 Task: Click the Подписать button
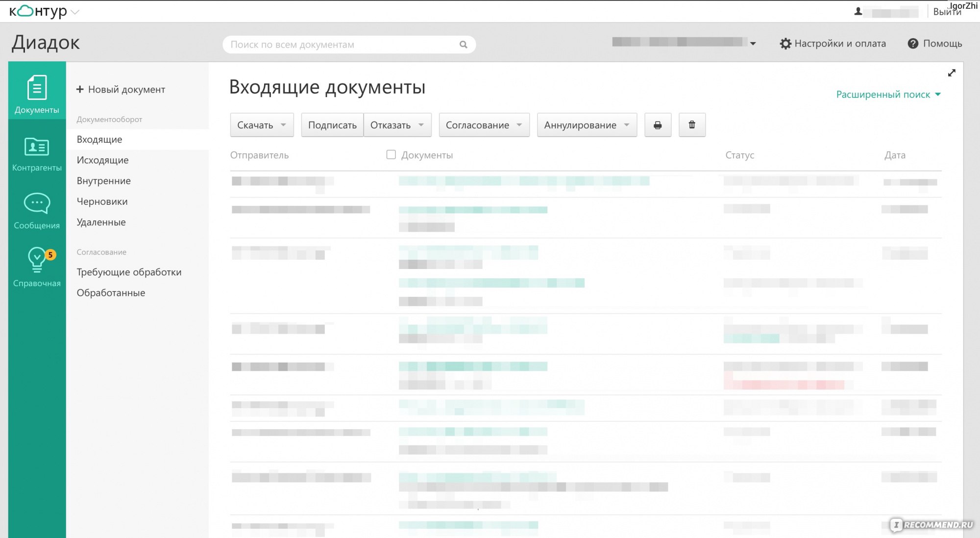tap(332, 125)
